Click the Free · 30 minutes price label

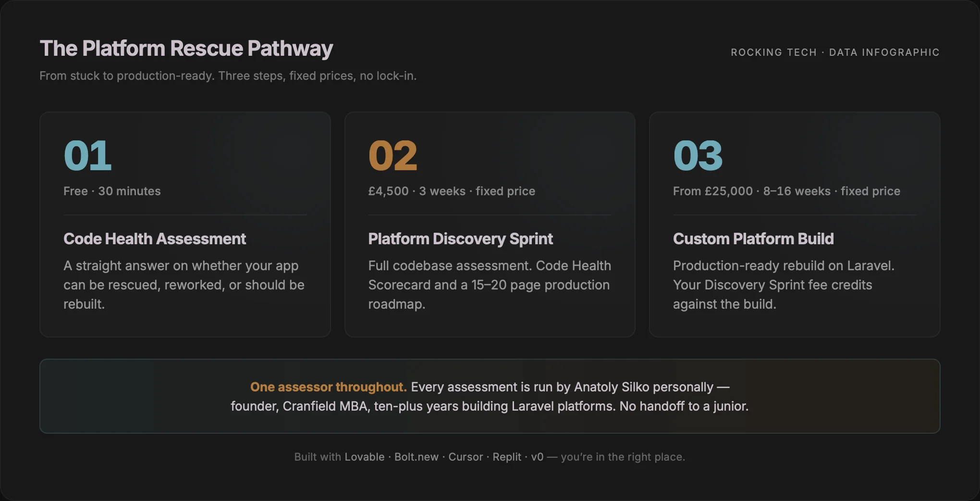point(112,191)
